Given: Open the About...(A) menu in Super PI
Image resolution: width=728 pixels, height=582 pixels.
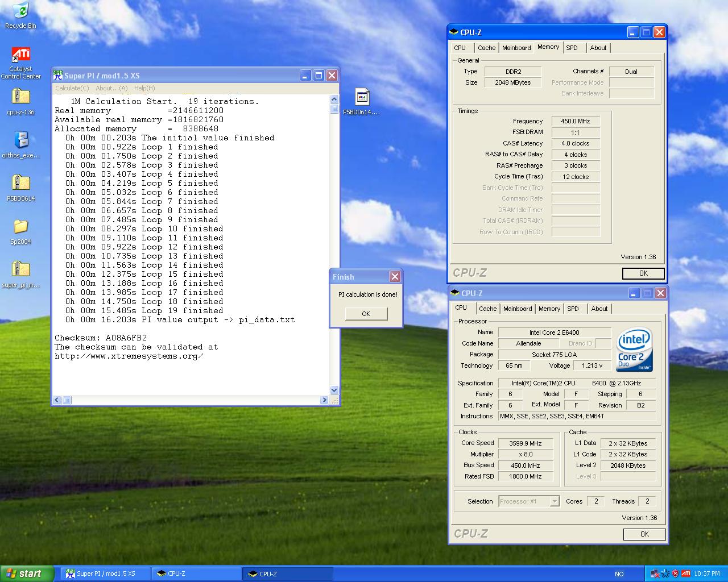Looking at the screenshot, I should [x=111, y=88].
